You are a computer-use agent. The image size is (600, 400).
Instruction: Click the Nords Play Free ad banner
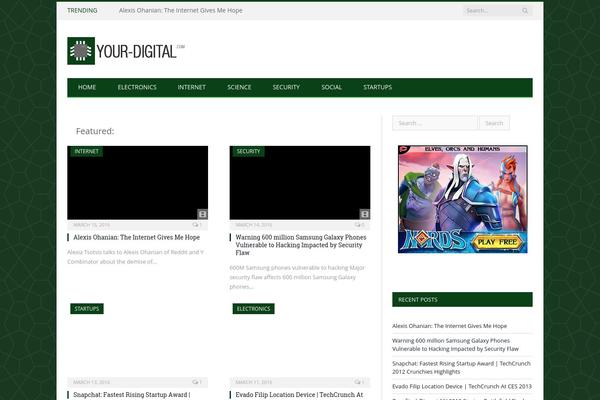coord(463,199)
